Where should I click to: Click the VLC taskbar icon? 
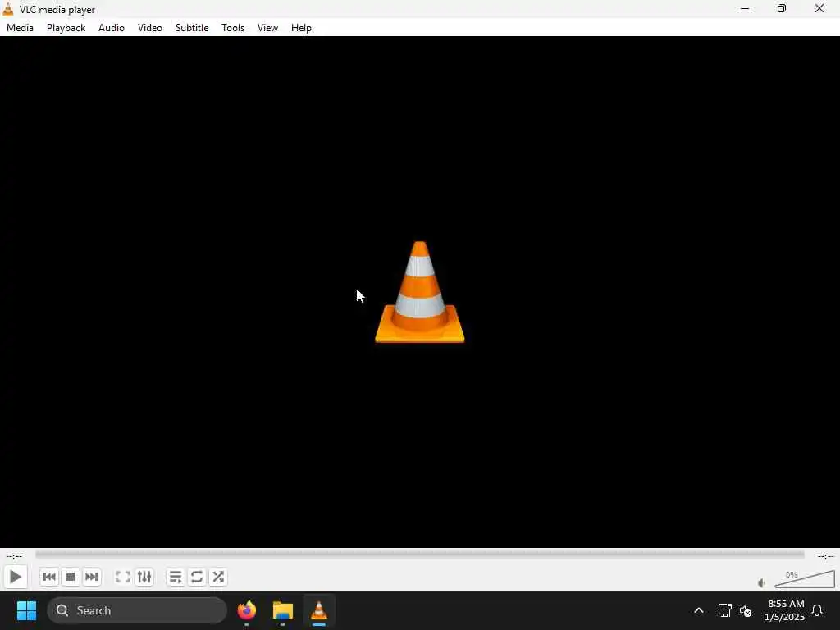click(319, 610)
